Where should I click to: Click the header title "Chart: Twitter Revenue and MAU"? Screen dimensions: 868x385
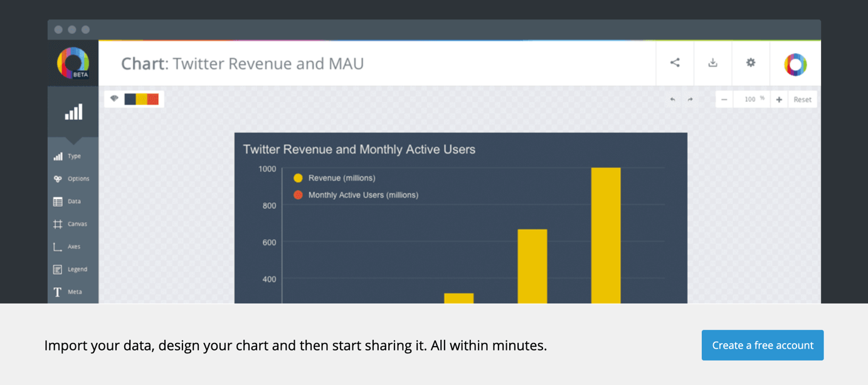[242, 63]
